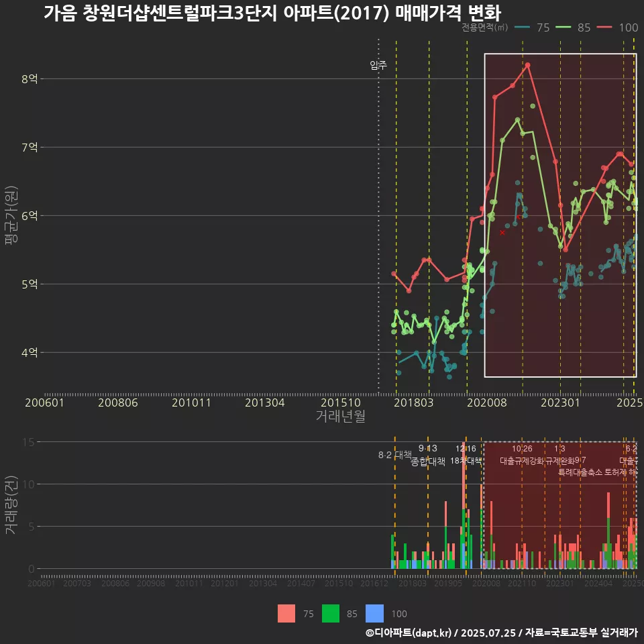Click the 전용면적(㎡) legend heading
The image size is (644, 644).
[x=484, y=28]
